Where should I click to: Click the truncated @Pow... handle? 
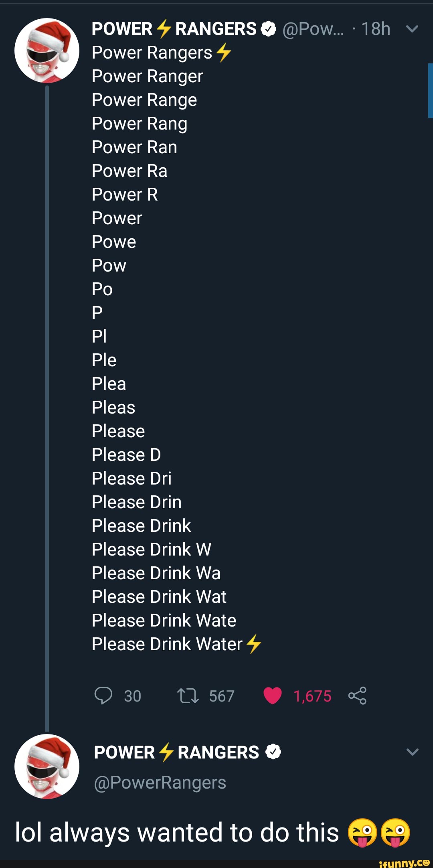(x=313, y=29)
